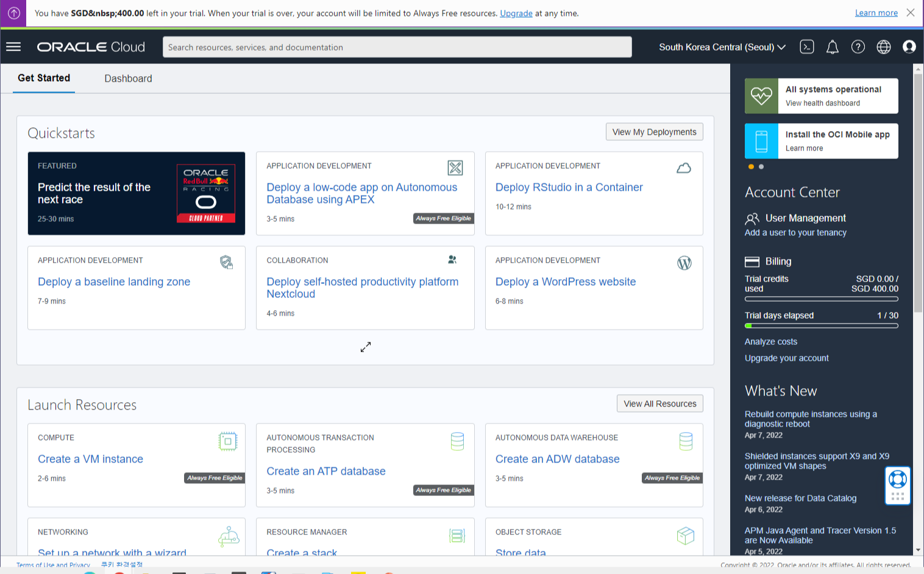Viewport: 924px width, 574px height.
Task: Open Create an ATP database
Action: click(326, 471)
